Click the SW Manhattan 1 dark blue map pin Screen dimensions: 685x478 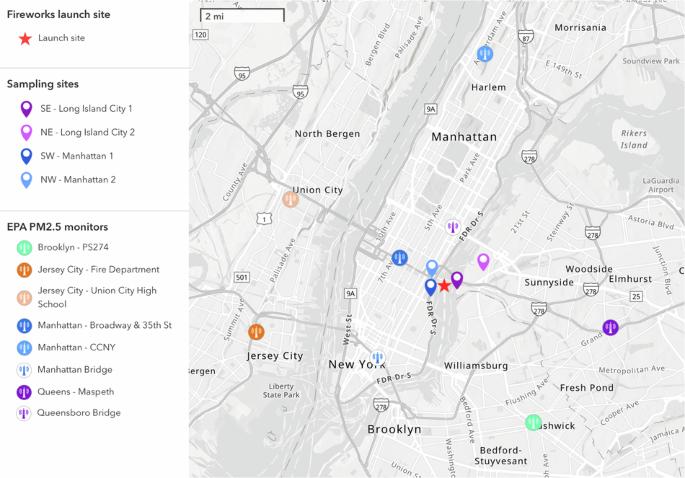pyautogui.click(x=431, y=287)
